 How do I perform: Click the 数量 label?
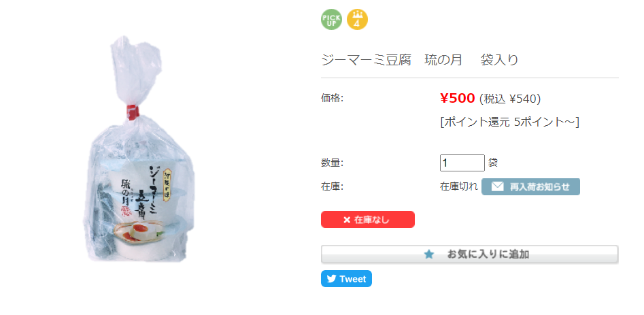[332, 163]
